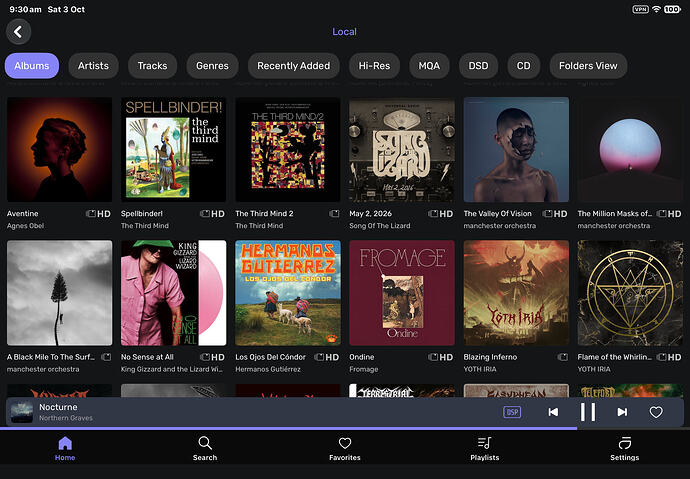Screen dimensions: 690x479
Task: Click the Local page title
Action: [x=345, y=32]
